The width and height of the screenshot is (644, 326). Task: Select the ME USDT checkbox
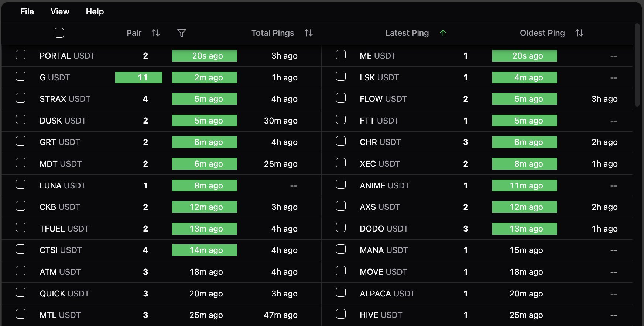(x=341, y=55)
